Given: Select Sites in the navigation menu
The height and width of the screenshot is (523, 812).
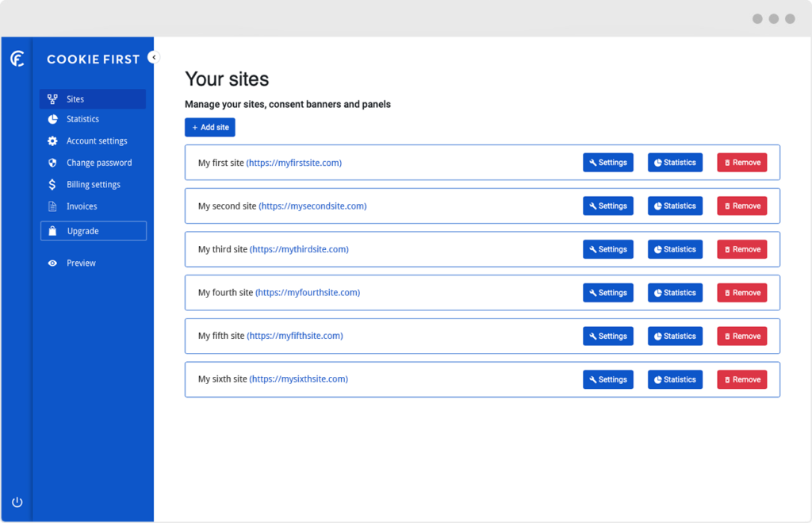Looking at the screenshot, I should click(75, 98).
